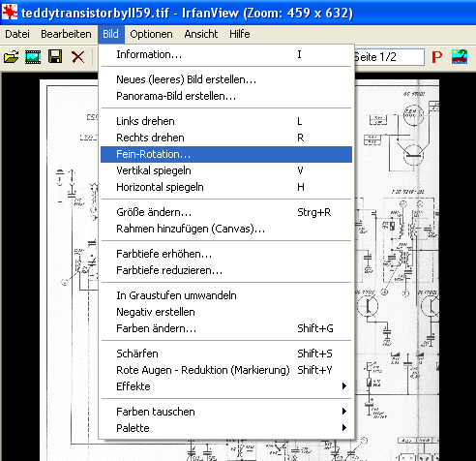476x461 pixels.
Task: Choose Schärfen
Action: pos(226,353)
